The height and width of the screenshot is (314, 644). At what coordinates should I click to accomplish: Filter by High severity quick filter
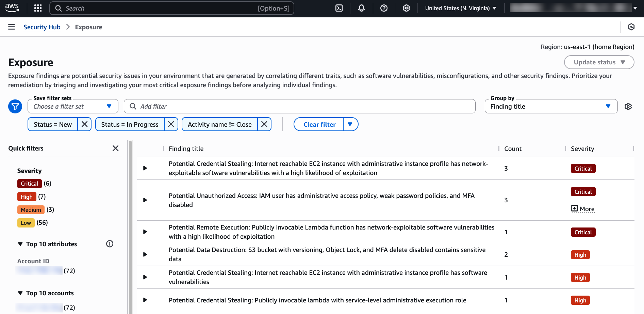(27, 197)
